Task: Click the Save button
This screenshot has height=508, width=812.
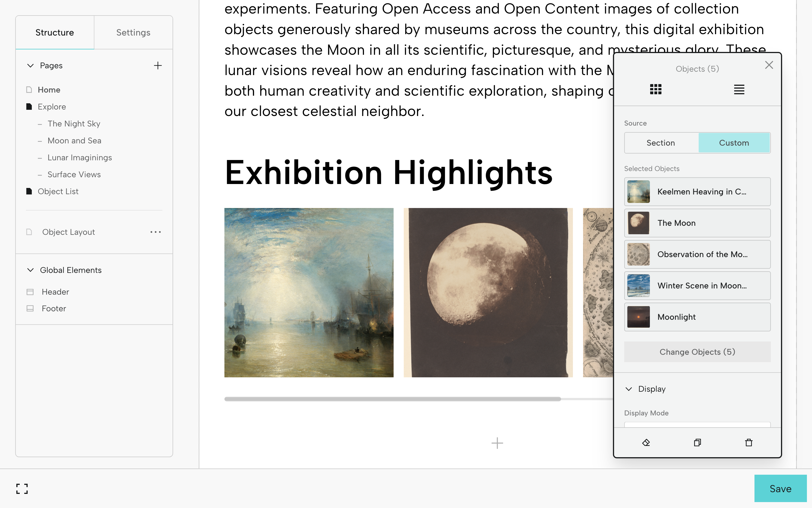Action: 780,489
